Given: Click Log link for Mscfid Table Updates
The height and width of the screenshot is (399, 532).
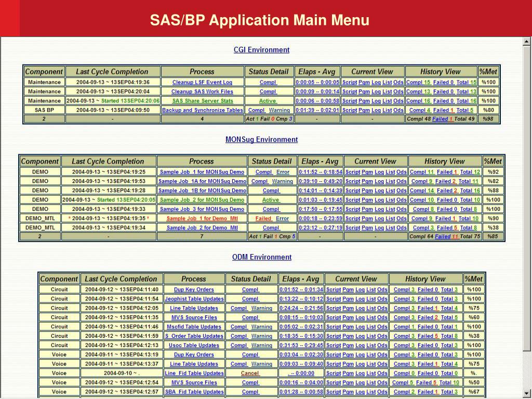Looking at the screenshot, I should [360, 327].
